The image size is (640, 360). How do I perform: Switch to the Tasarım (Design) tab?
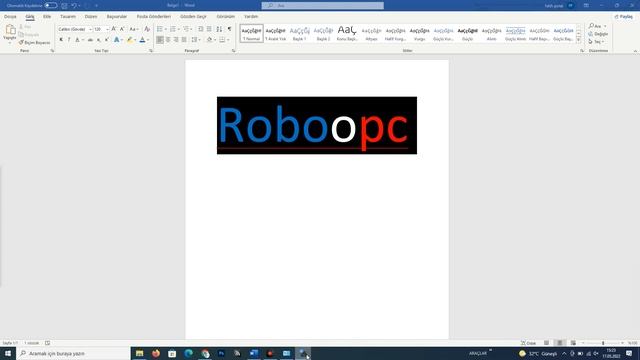[68, 17]
